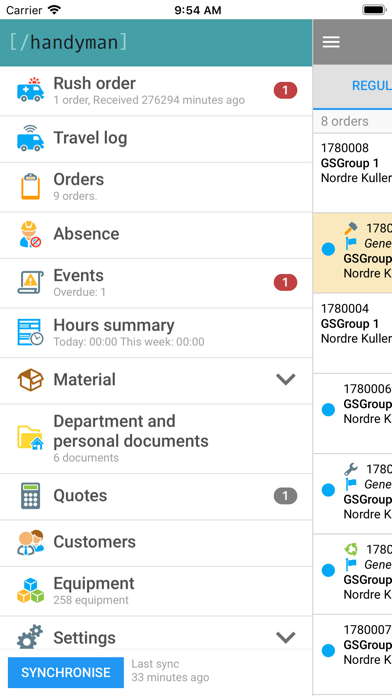Open order 1780007 in the list
This screenshot has height=696, width=392.
(352, 654)
